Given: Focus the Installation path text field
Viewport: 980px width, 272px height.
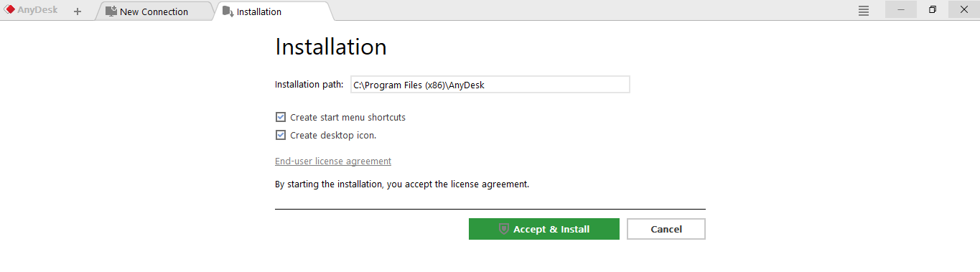Looking at the screenshot, I should [490, 85].
